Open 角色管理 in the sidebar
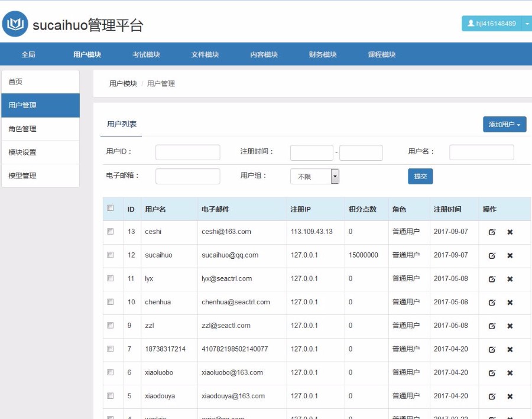 [x=40, y=129]
